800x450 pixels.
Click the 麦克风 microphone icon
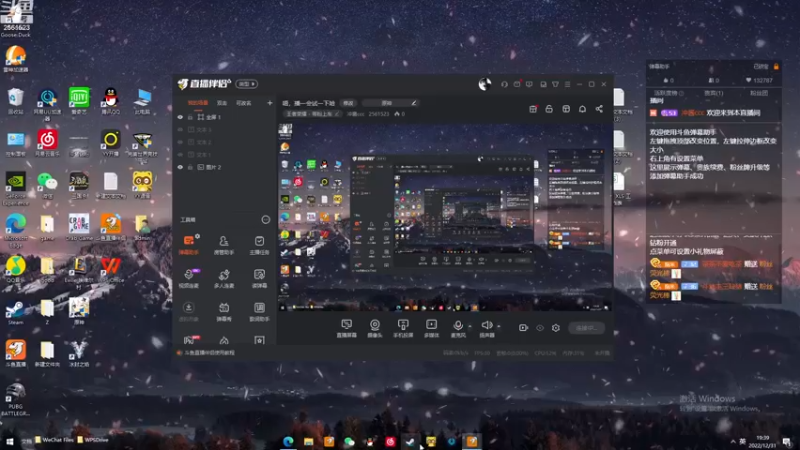pos(458,328)
